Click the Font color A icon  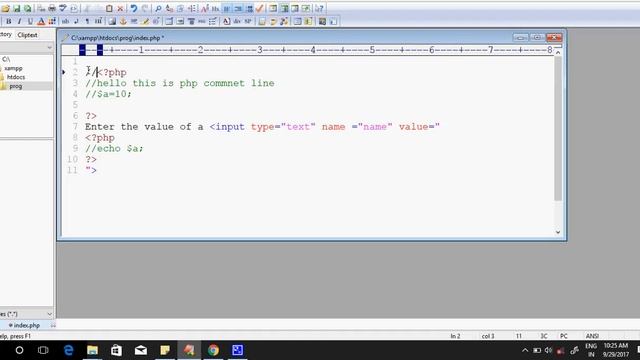41,21
